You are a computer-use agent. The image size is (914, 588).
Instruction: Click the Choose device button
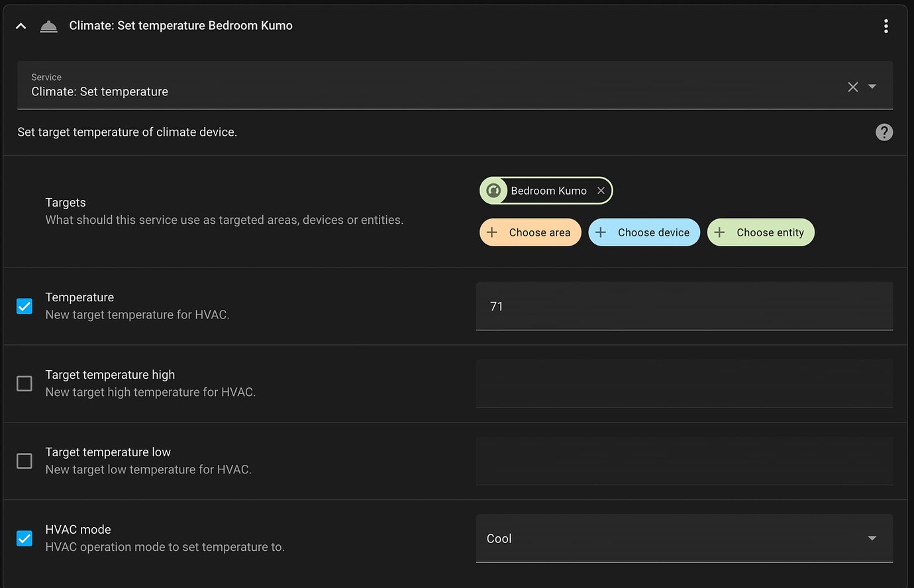pos(644,232)
